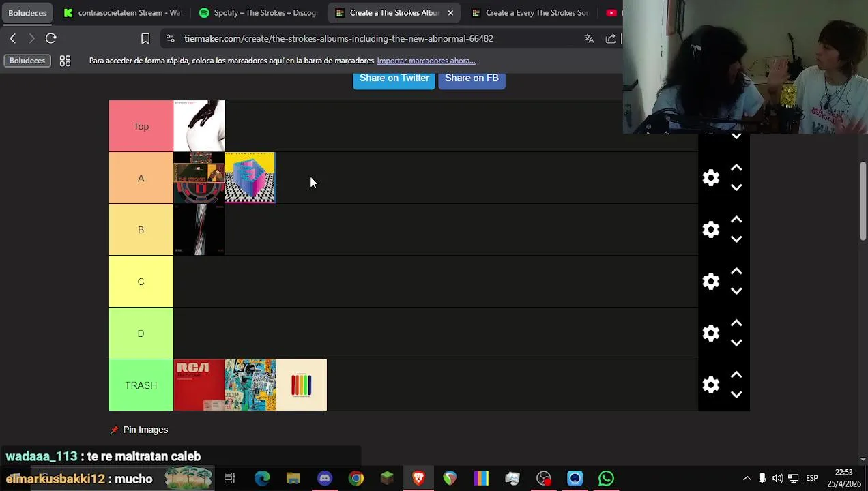Screen dimensions: 868x491
Task: Select collage Strokes album in tier A
Action: (199, 178)
